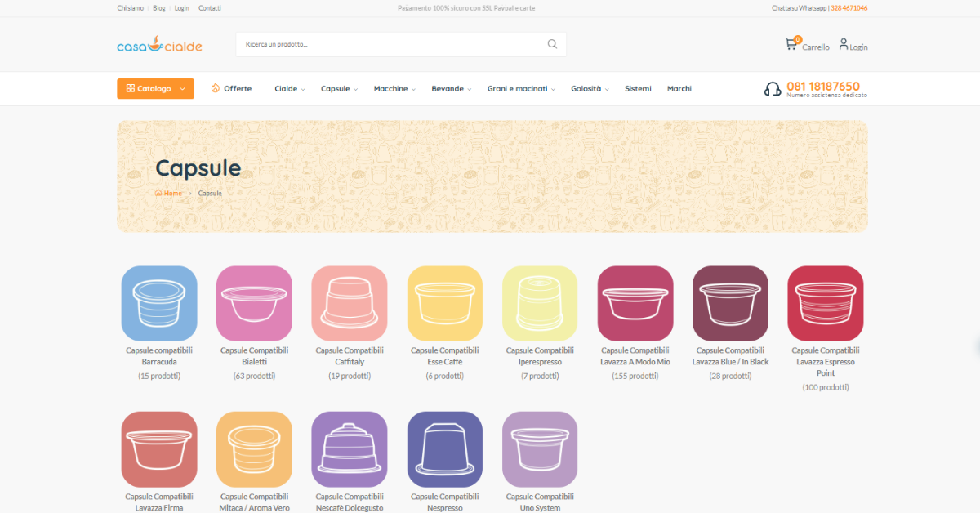Open the Nespresso capsule category icon

click(445, 449)
